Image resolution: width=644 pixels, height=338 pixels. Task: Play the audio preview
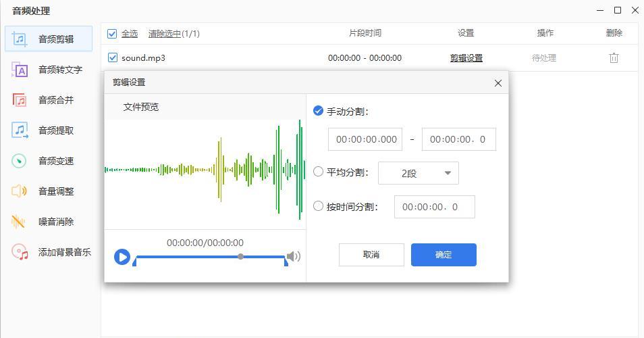(122, 257)
